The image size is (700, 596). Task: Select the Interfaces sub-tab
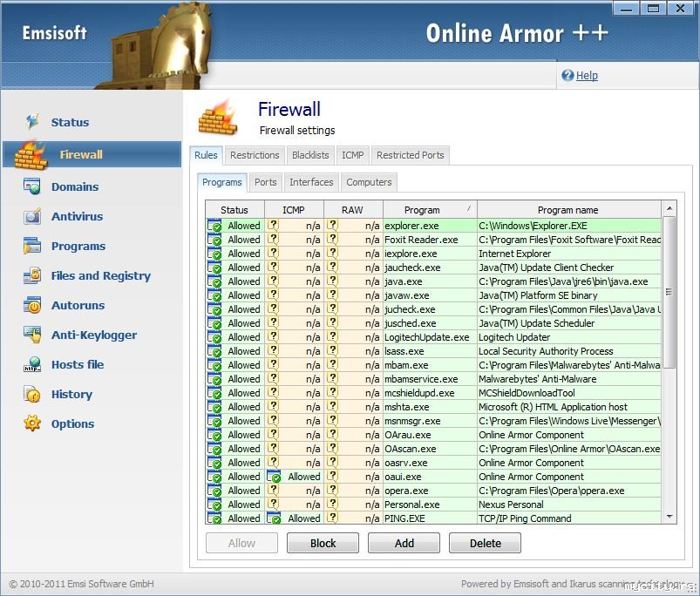(x=311, y=182)
